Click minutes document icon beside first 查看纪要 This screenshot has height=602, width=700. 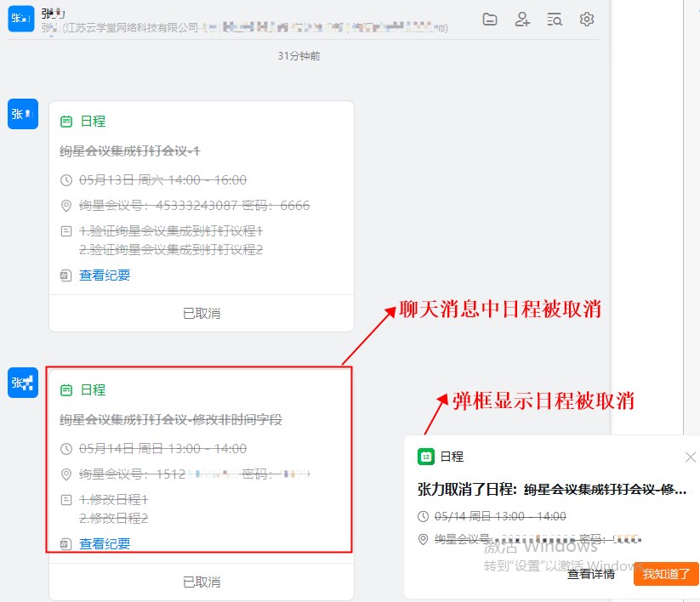click(x=66, y=275)
